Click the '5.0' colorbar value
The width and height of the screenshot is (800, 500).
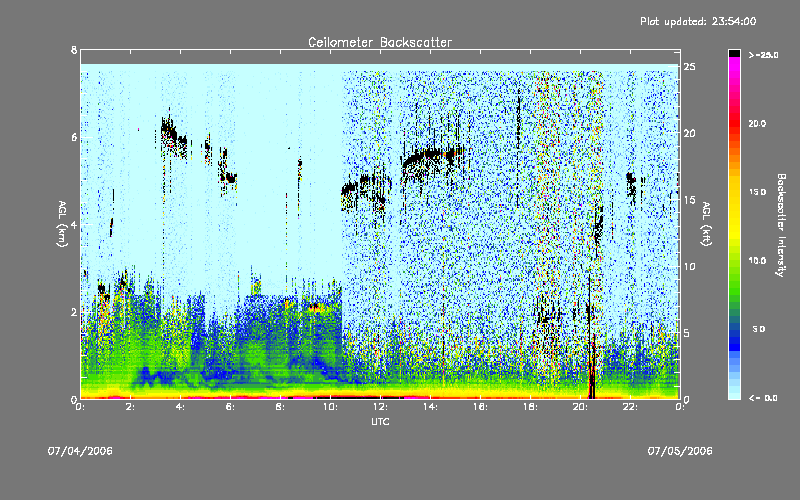click(759, 329)
